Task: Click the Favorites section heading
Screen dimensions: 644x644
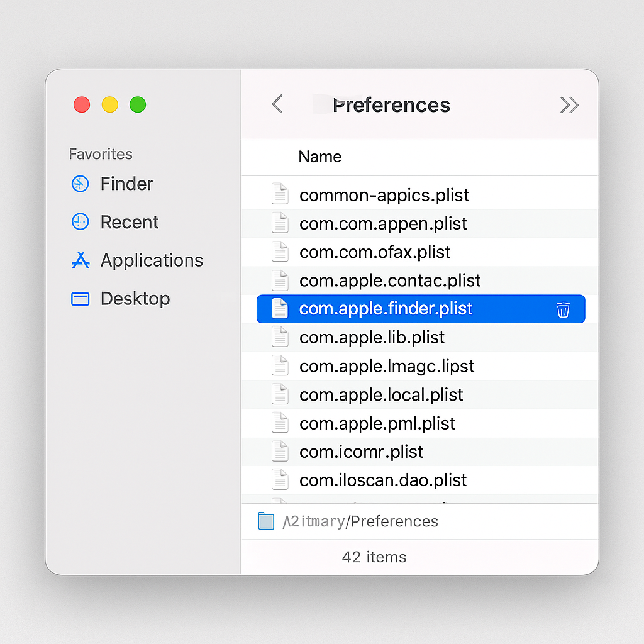Action: pyautogui.click(x=100, y=154)
